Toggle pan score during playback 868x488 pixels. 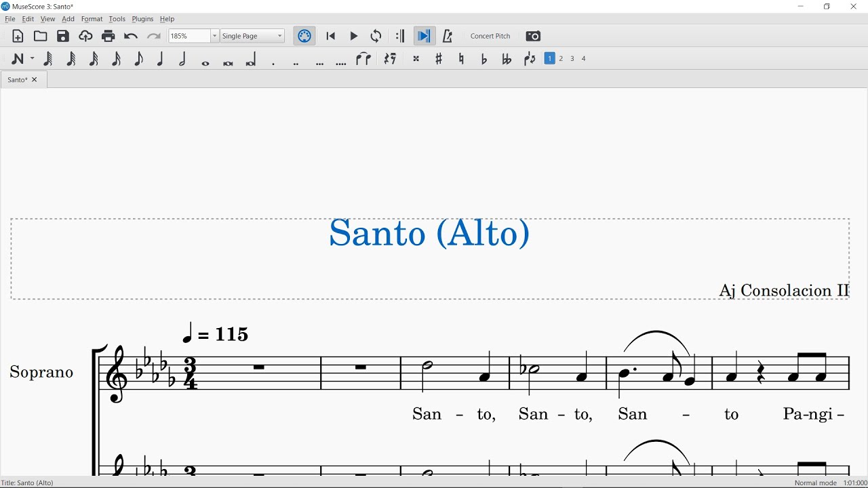pyautogui.click(x=425, y=36)
